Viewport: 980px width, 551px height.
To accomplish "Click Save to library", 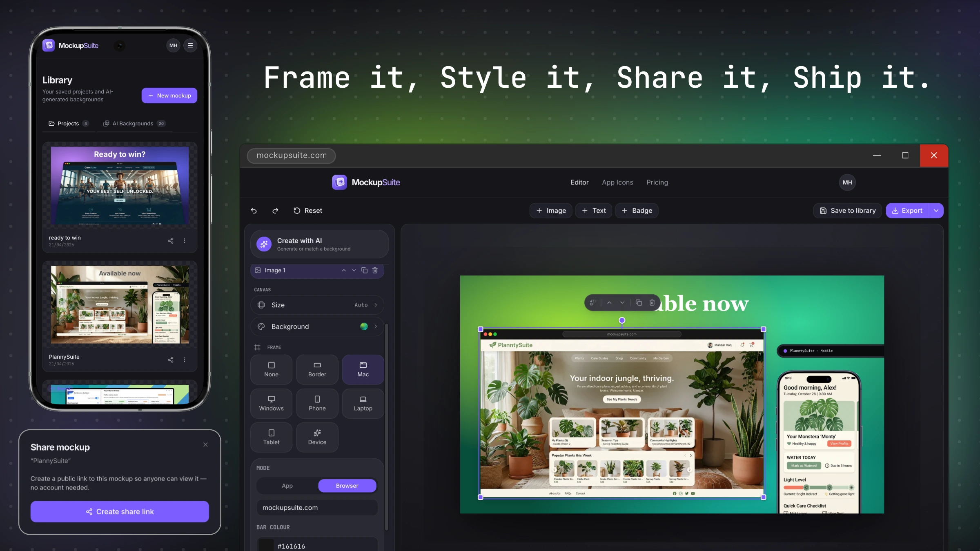I will (848, 211).
